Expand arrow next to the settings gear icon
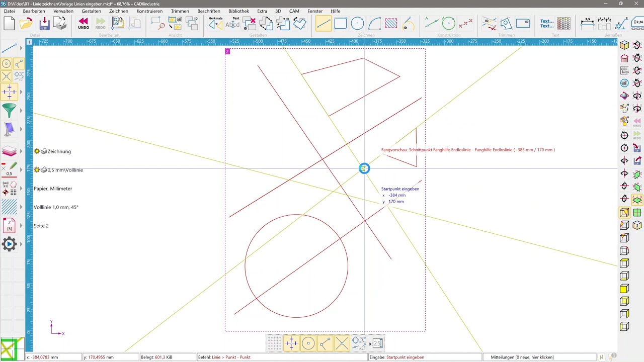 pos(21,244)
